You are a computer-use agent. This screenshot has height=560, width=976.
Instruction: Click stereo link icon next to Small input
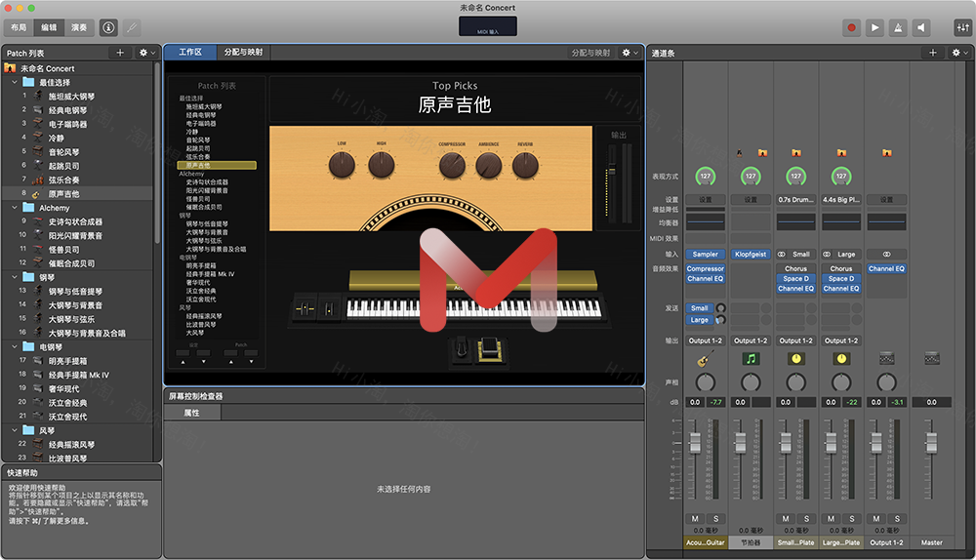[x=782, y=254]
